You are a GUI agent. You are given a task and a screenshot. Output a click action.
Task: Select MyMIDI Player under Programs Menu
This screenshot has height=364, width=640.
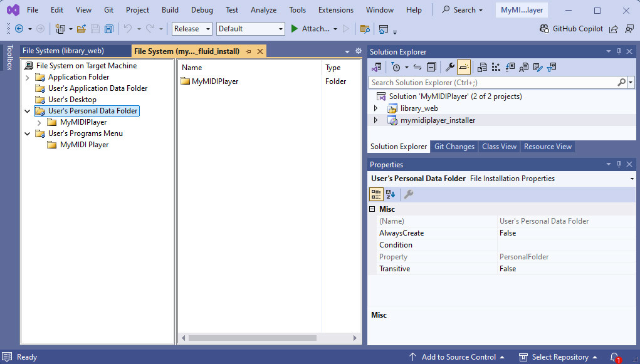[84, 145]
